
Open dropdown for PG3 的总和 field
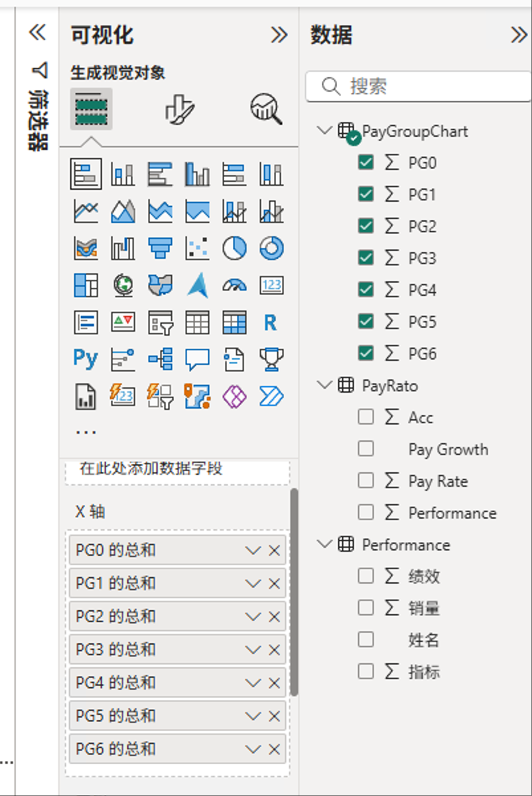[x=253, y=650]
